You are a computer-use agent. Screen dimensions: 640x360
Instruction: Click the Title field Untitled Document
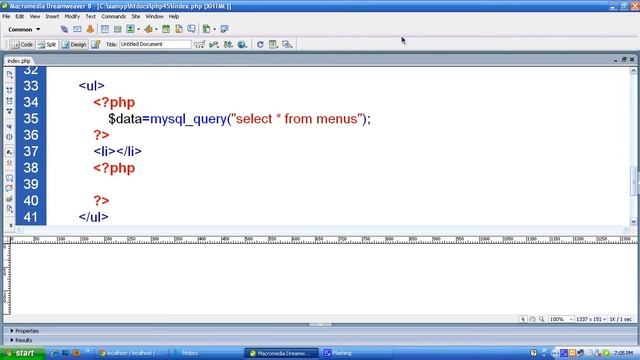point(155,44)
